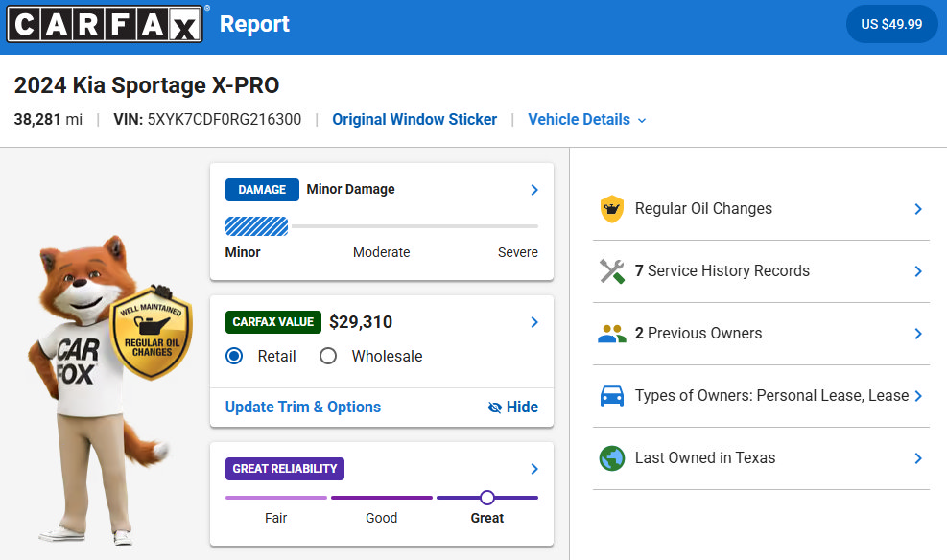Click the blue car Types of Owners icon
The height and width of the screenshot is (560, 947).
coord(612,396)
